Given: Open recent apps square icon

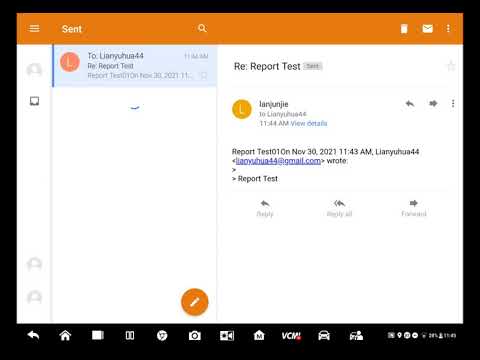Looking at the screenshot, I should pyautogui.click(x=98, y=335).
